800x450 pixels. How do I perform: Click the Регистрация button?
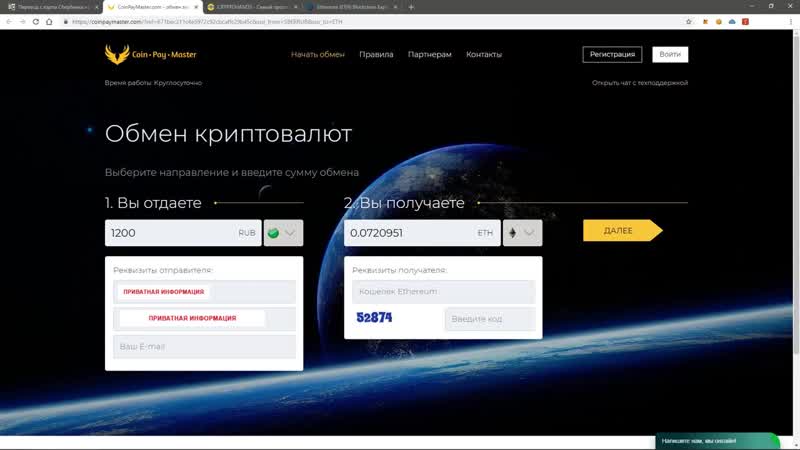pyautogui.click(x=612, y=54)
